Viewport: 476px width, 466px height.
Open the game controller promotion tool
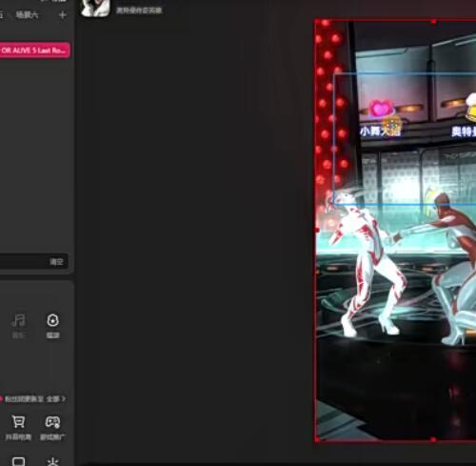[x=52, y=422]
